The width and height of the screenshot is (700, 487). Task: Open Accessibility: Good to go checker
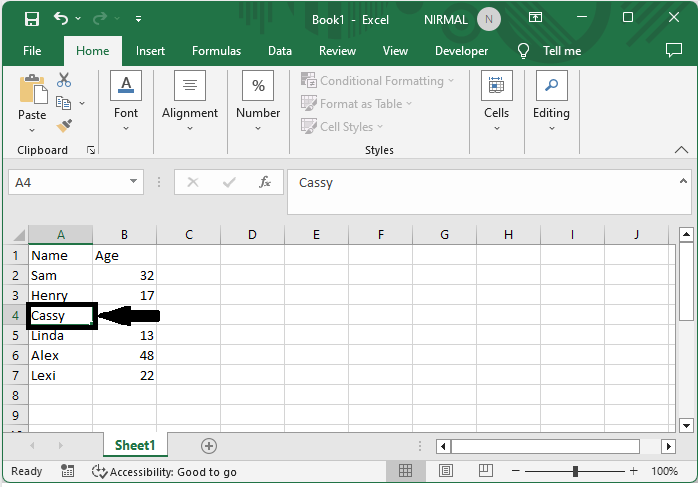[x=164, y=471]
